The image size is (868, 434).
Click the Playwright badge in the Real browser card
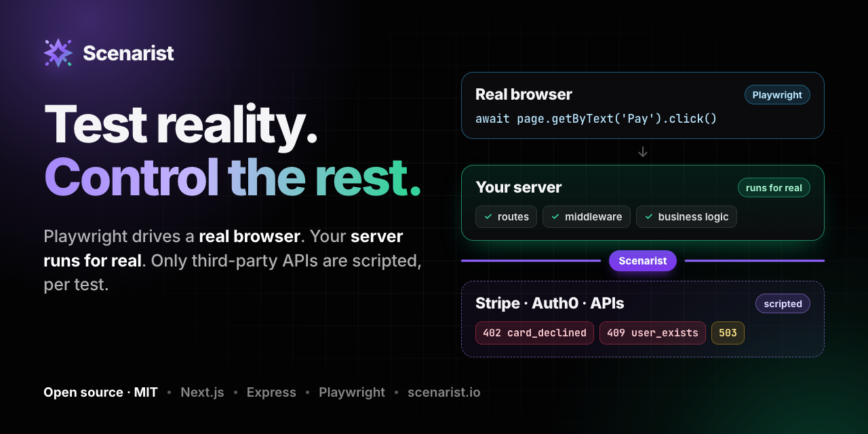777,95
